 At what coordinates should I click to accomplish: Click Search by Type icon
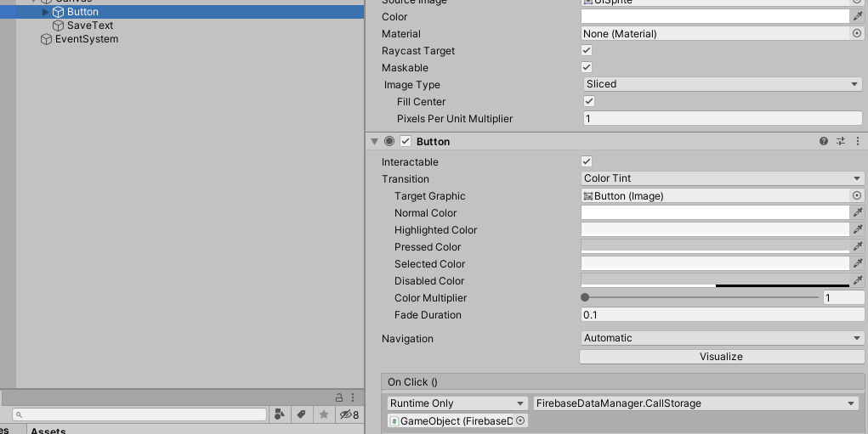pyautogui.click(x=280, y=414)
